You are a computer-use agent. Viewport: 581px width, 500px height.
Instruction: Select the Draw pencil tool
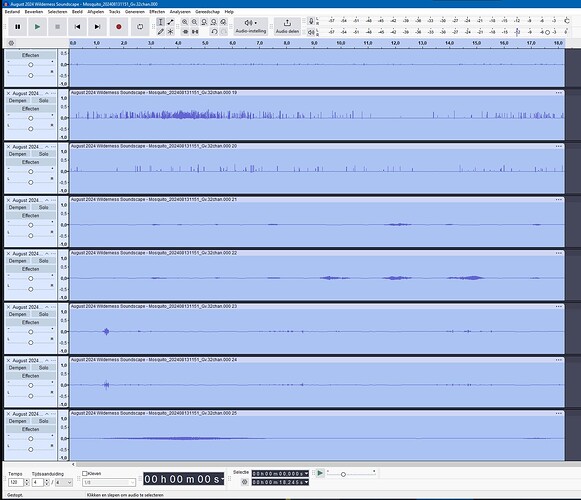coord(160,32)
